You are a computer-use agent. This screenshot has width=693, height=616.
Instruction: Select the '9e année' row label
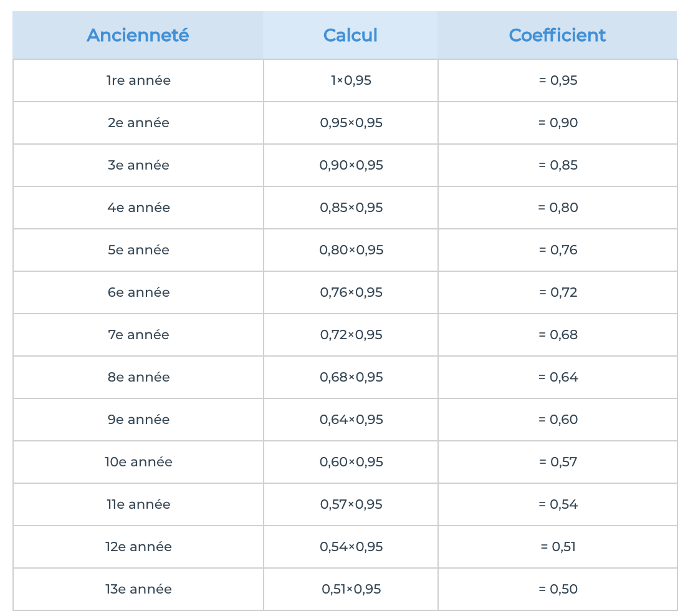[138, 420]
